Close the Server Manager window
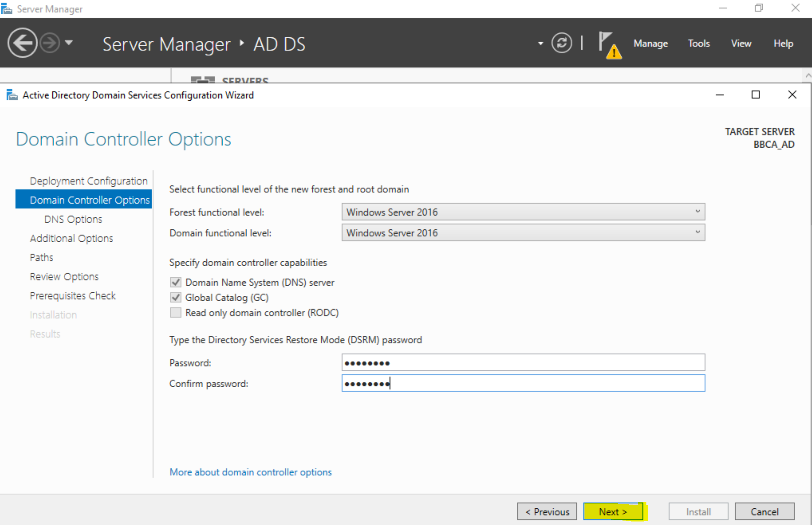The width and height of the screenshot is (812, 525). 795,8
